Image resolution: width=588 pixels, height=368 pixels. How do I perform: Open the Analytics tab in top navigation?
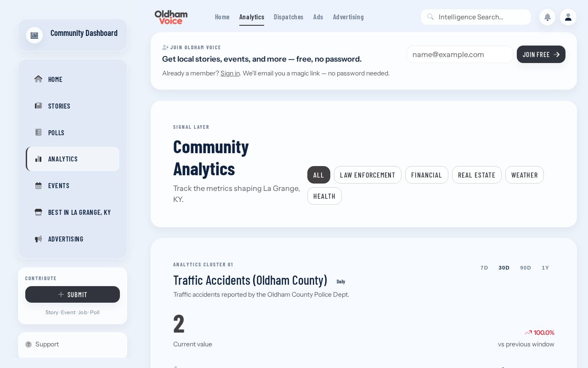252,17
